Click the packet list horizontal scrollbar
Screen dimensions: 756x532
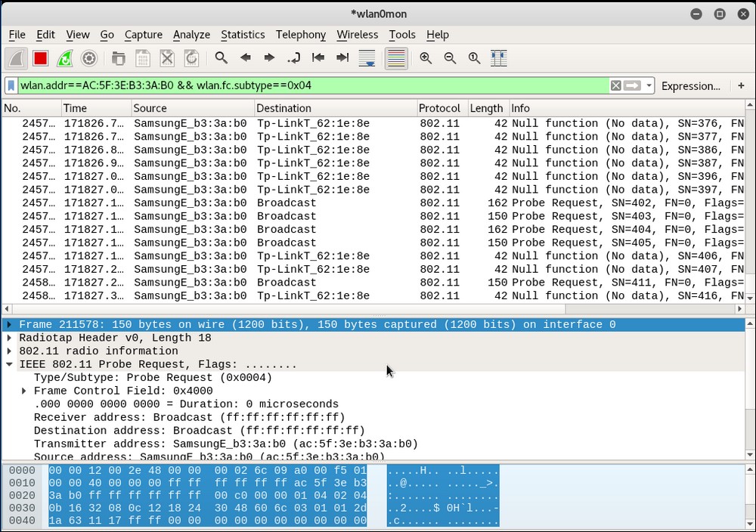coord(373,308)
